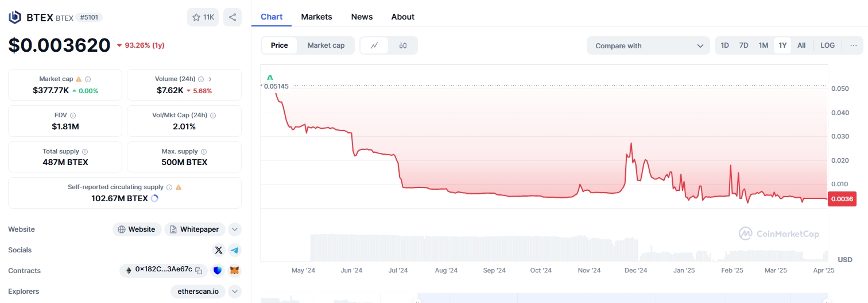Select Price chart toggle
This screenshot has height=303, width=868.
click(280, 45)
